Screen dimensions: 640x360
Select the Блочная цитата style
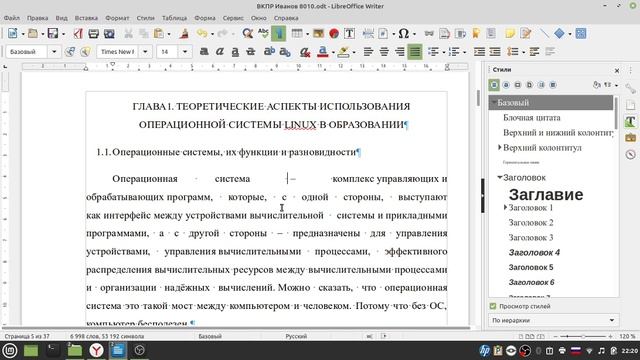[x=531, y=118]
